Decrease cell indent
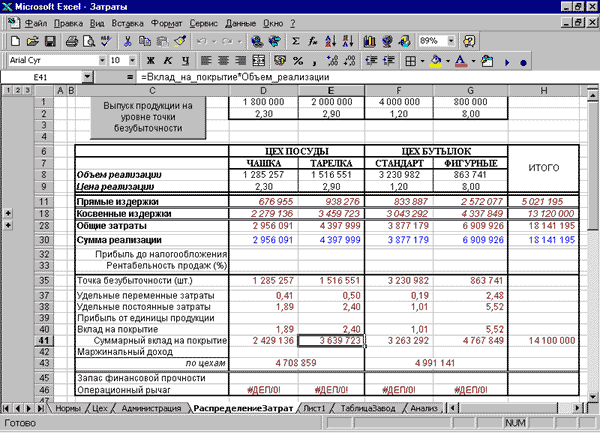 [x=371, y=60]
